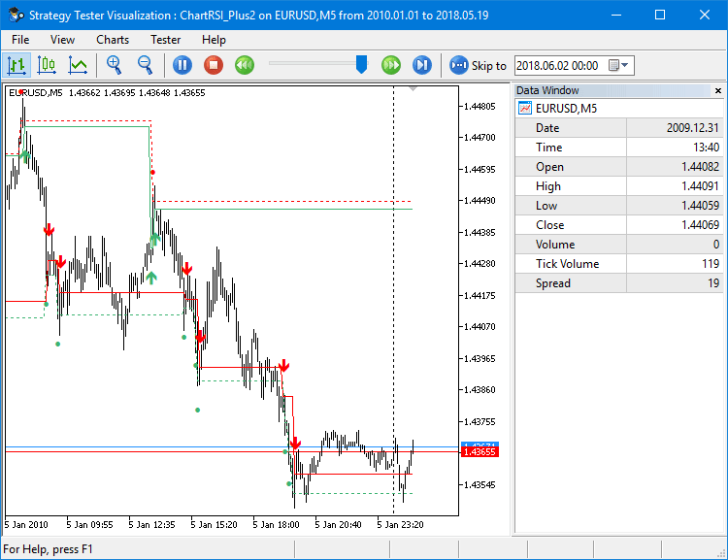Slow down the visualization speed
The image size is (728, 560).
[245, 65]
